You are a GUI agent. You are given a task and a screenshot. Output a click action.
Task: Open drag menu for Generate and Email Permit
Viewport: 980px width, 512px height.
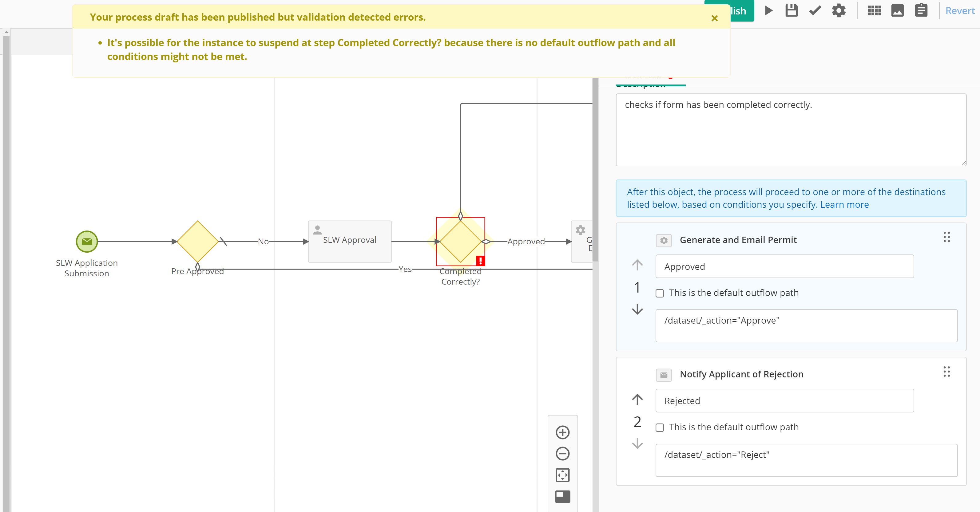[946, 237]
